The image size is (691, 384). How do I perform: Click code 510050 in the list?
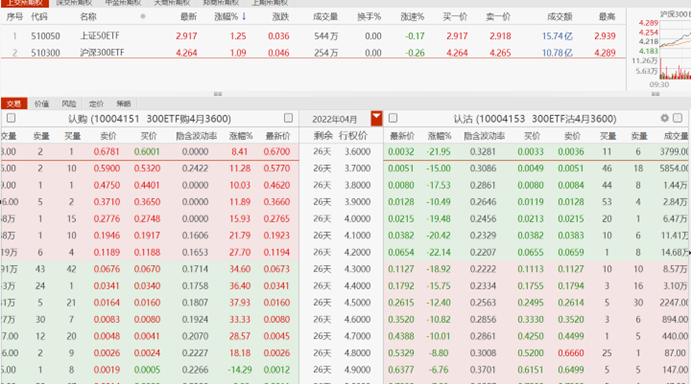point(45,36)
